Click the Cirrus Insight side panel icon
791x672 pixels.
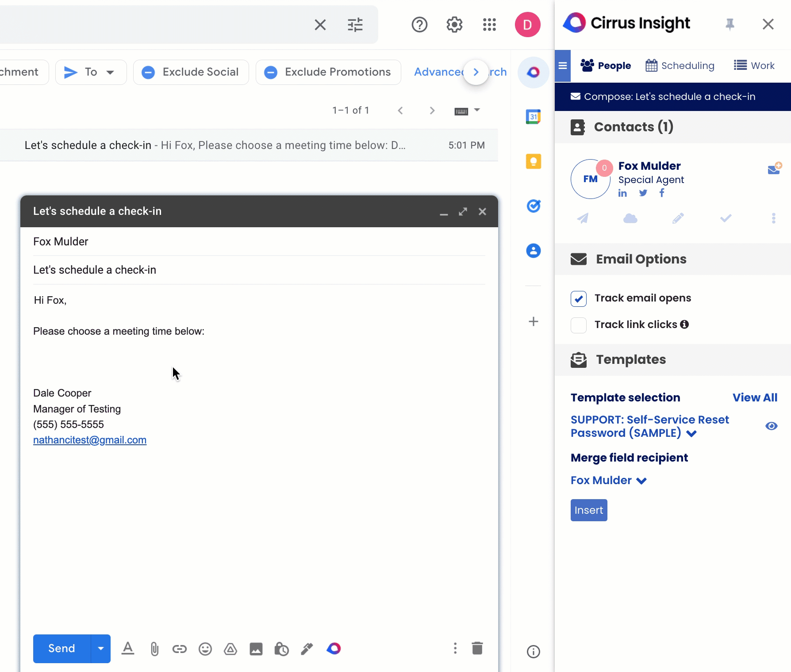tap(534, 72)
